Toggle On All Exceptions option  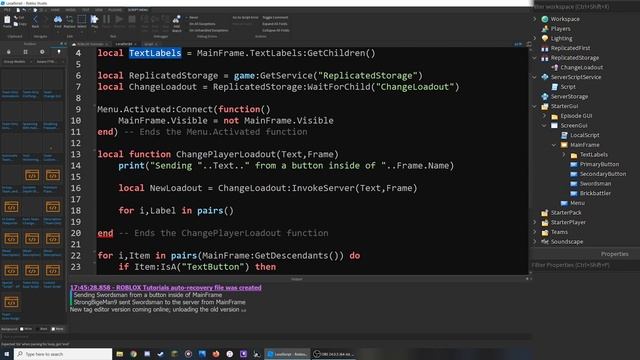[x=202, y=24]
